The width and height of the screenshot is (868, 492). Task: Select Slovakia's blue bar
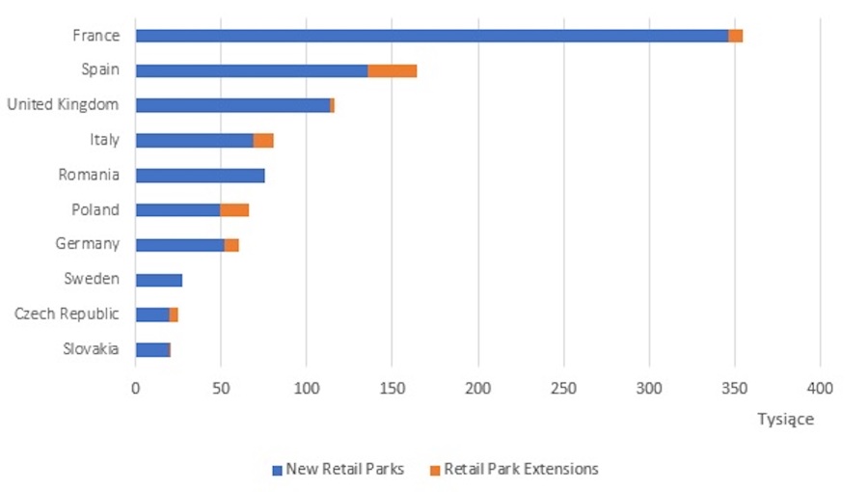152,350
